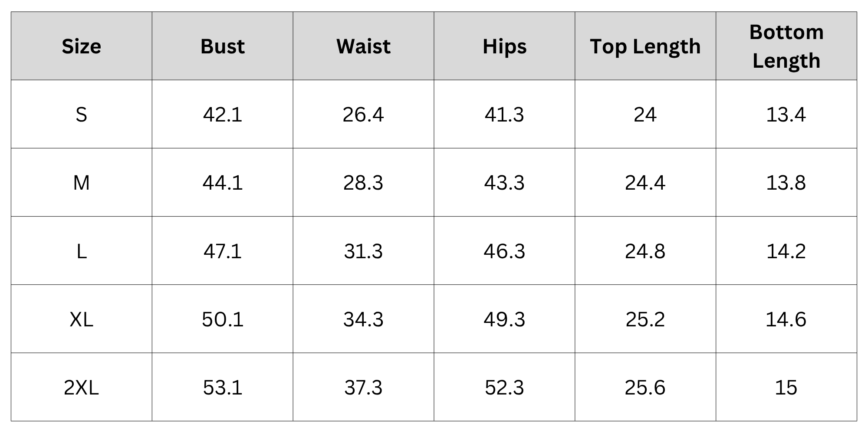This screenshot has height=434, width=868.
Task: Click bottom length value 14.2
Action: [x=786, y=251]
